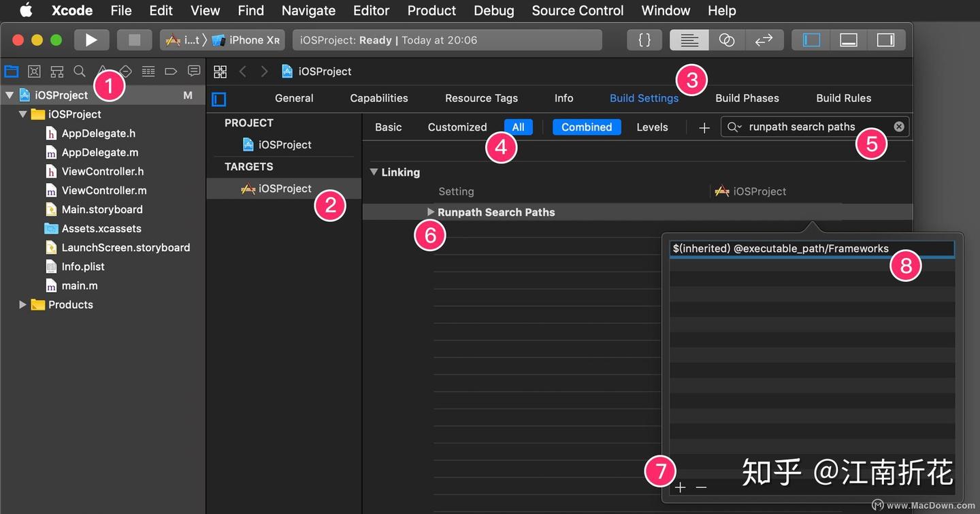Click the add (+) path button in popup

680,487
